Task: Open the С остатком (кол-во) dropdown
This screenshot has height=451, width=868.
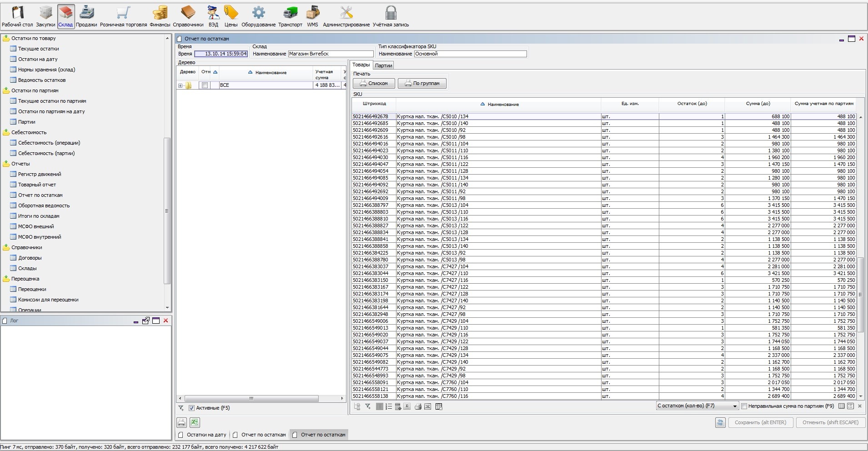Action: (697, 406)
